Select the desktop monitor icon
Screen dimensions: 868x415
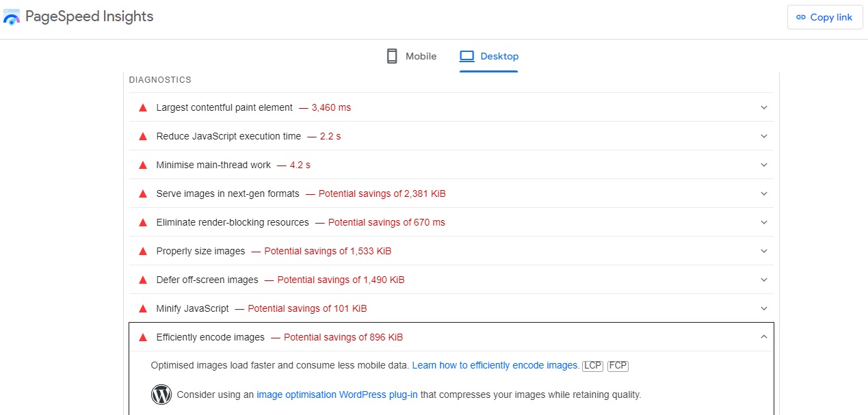469,55
